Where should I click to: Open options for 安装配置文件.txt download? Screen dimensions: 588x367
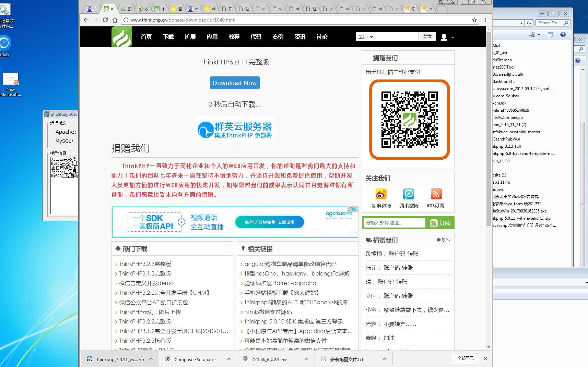pos(385,359)
